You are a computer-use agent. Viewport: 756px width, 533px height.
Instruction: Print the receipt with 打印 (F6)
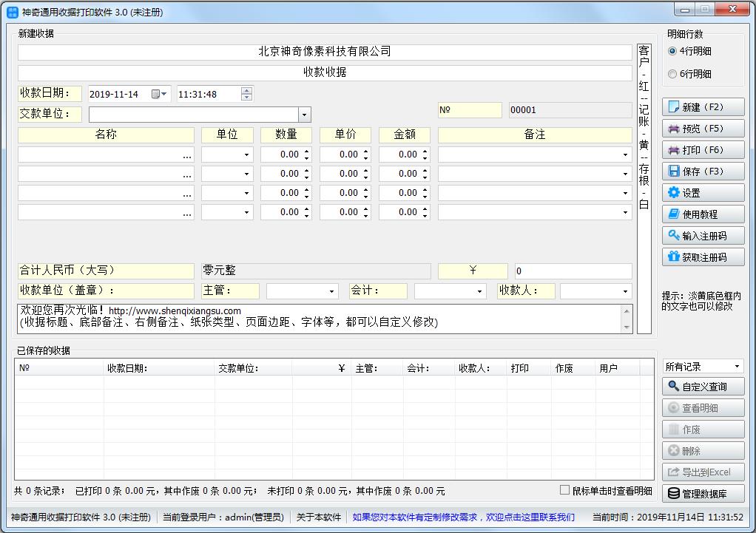(x=703, y=150)
